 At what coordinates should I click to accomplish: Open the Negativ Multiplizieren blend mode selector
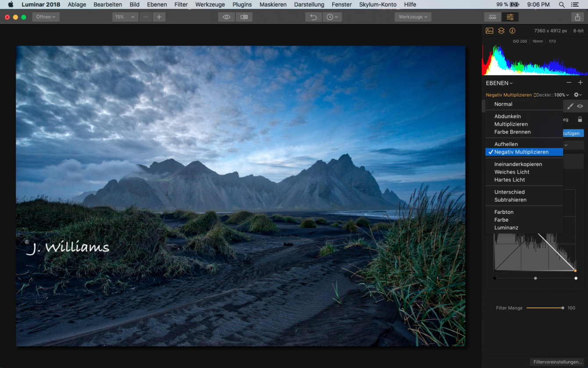pyautogui.click(x=511, y=95)
